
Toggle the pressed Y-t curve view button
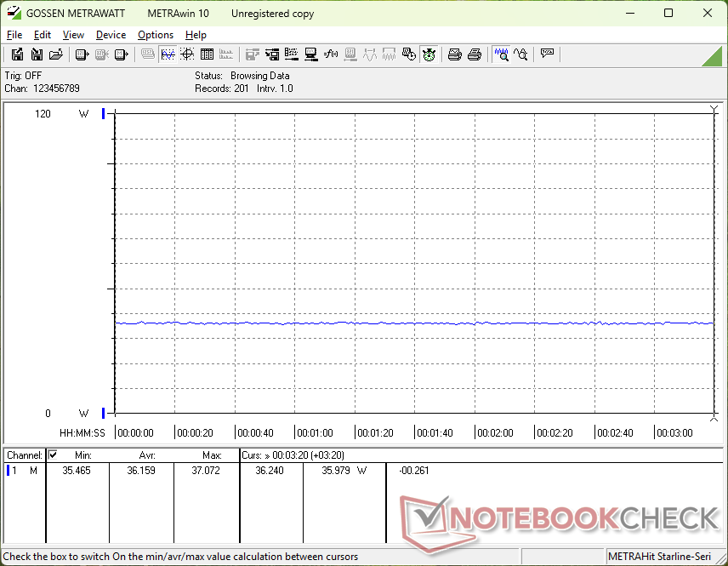pyautogui.click(x=168, y=54)
